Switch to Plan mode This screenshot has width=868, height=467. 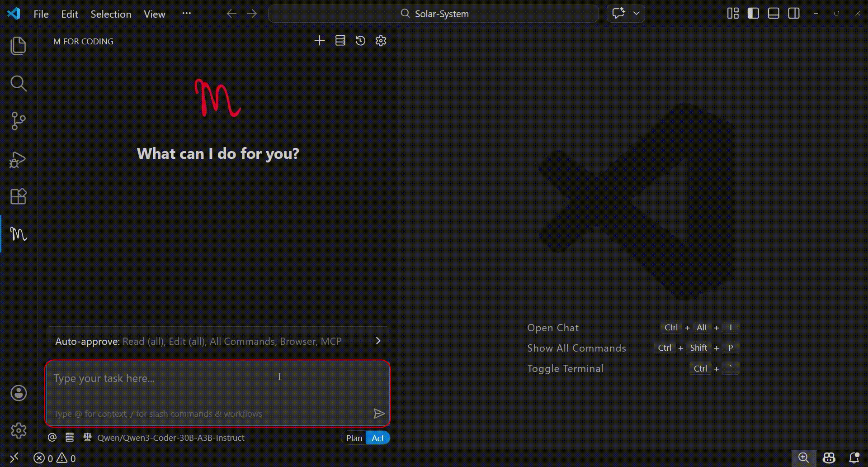(354, 438)
